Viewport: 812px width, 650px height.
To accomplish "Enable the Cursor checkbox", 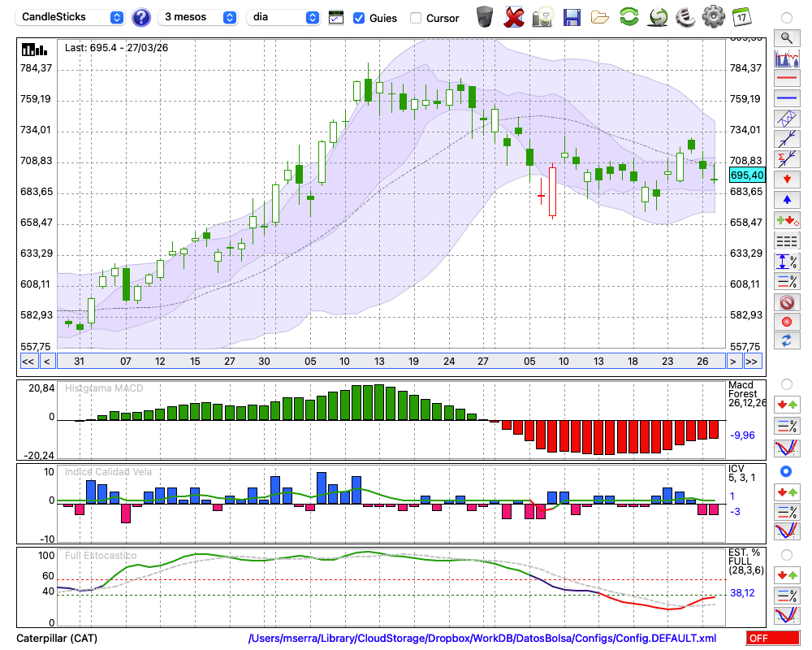I will 416,18.
